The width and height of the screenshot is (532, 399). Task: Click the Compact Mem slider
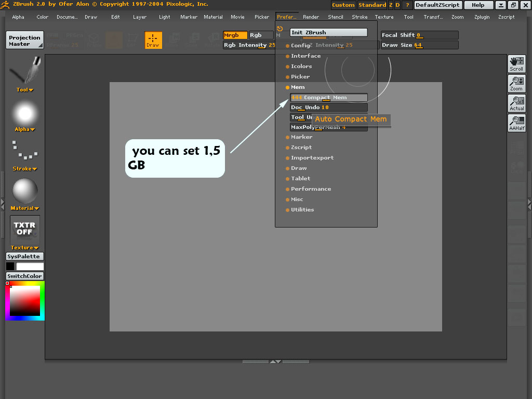coord(329,98)
